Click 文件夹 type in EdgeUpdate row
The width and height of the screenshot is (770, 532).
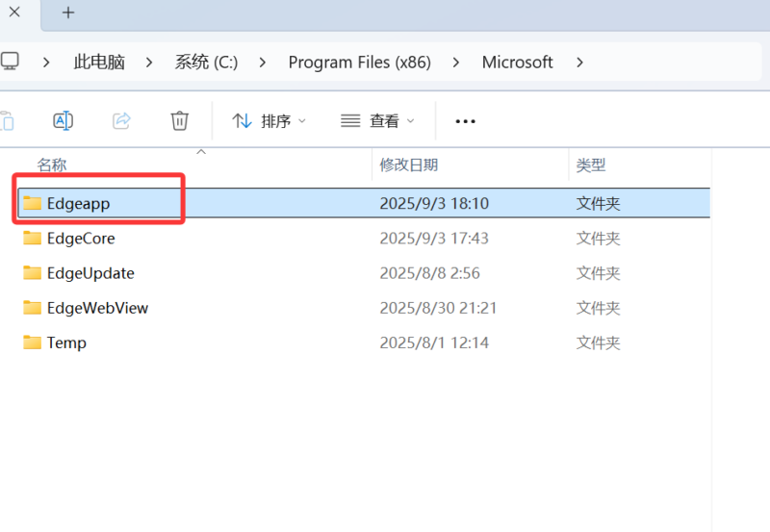coord(598,273)
